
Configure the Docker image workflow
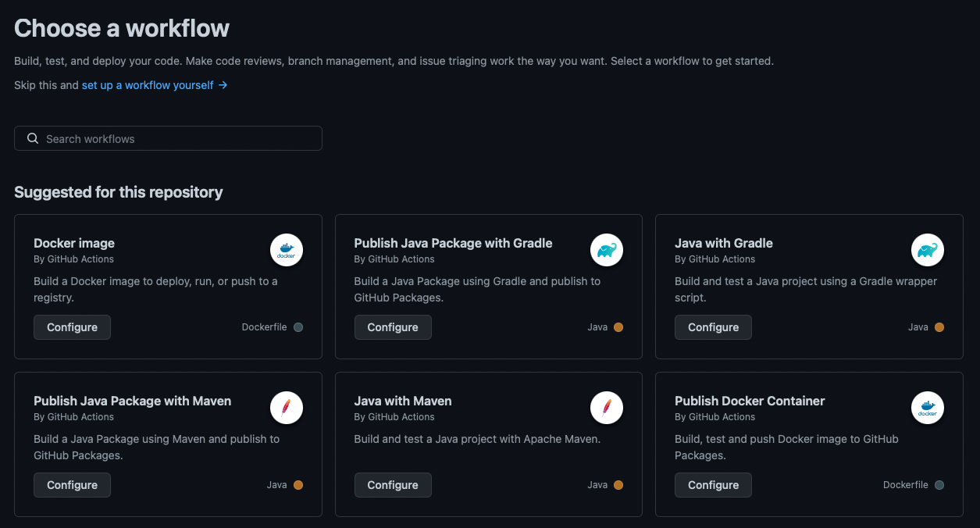(72, 327)
